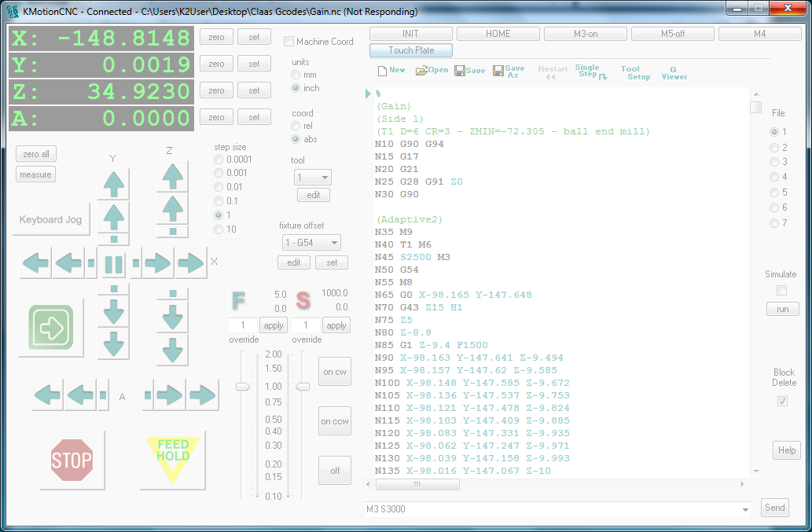Click the Send button for MDI command

point(774,508)
